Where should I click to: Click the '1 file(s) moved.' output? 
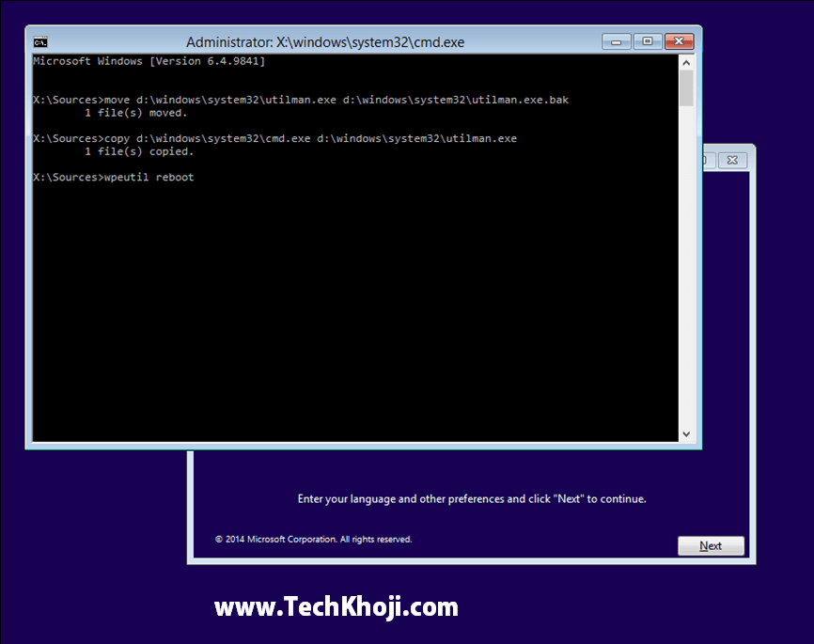click(135, 113)
